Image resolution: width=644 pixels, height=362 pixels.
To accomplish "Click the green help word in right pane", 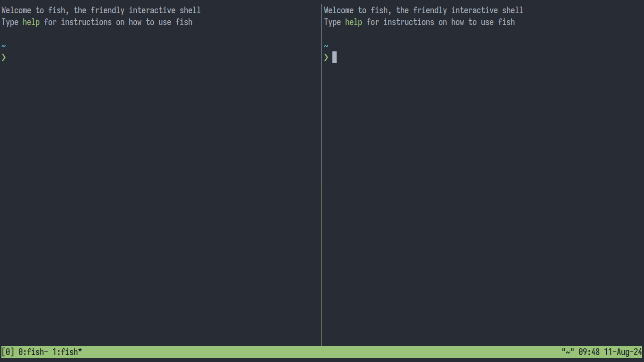I will pyautogui.click(x=354, y=22).
